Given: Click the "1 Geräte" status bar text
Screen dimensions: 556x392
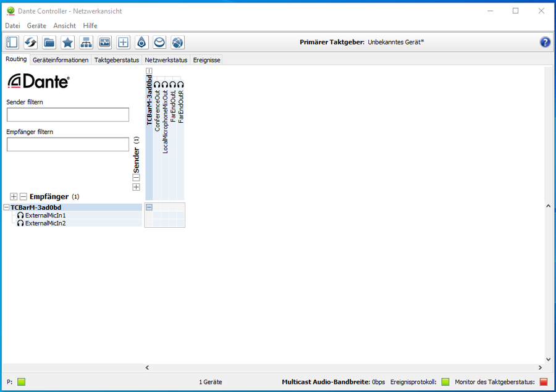Looking at the screenshot, I should coord(210,382).
